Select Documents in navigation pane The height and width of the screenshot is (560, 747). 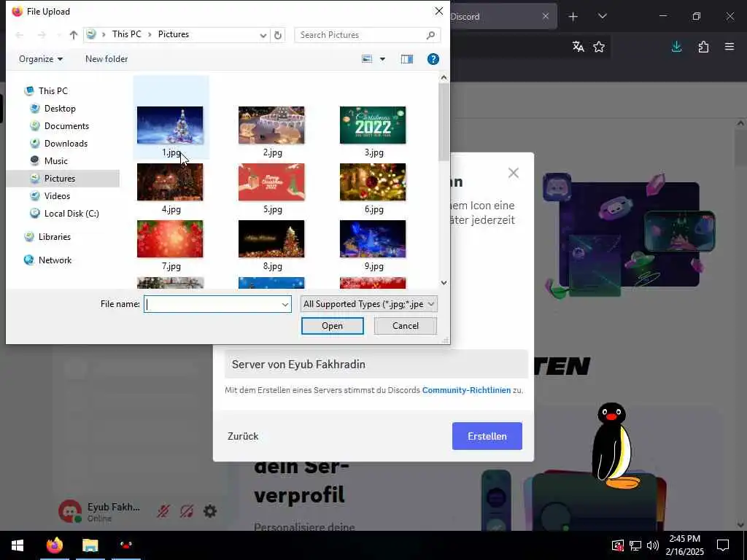66,125
